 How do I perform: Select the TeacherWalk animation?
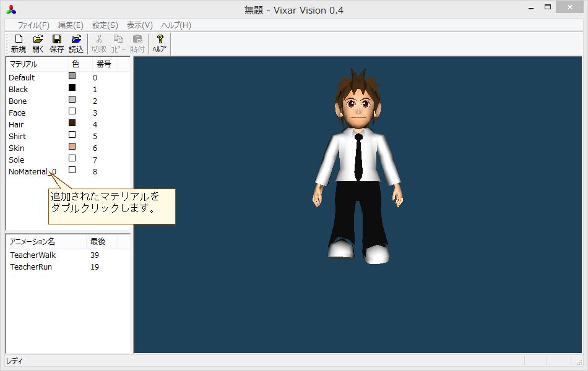[x=33, y=255]
